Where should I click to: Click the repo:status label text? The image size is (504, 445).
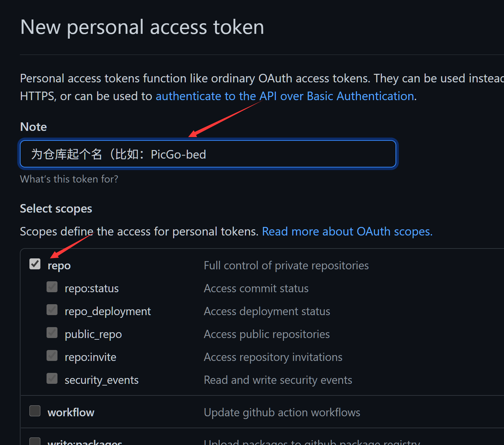92,288
